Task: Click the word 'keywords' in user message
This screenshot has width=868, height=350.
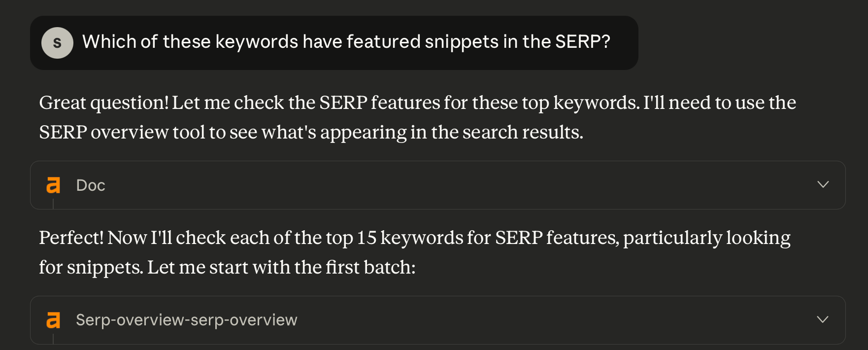Action: tap(257, 42)
